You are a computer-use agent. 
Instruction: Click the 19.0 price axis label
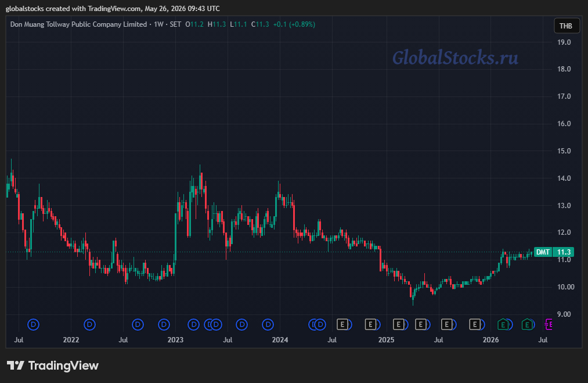(564, 42)
